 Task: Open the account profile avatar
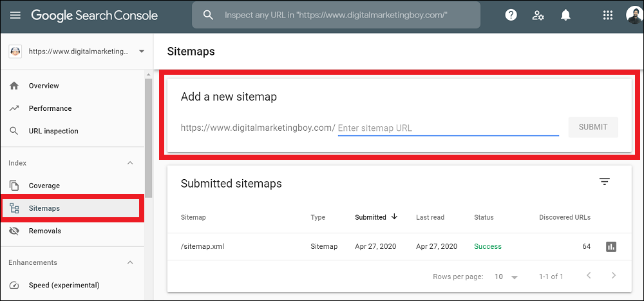pos(634,15)
